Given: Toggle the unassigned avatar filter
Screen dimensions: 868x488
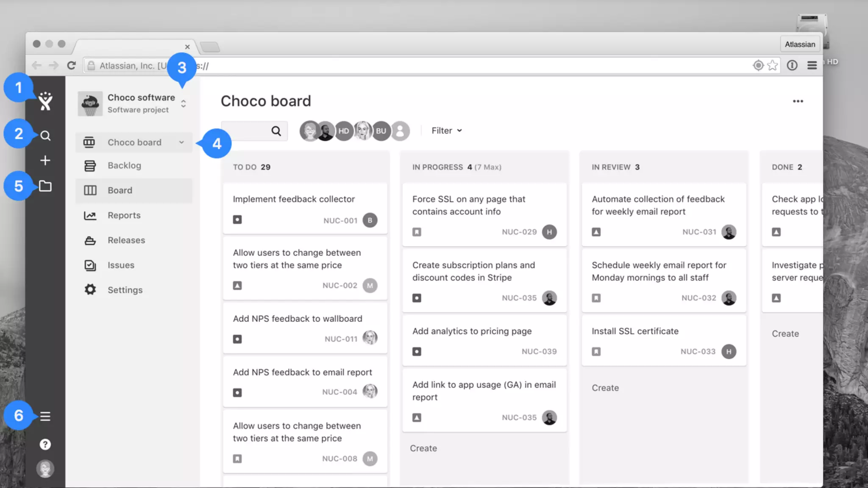Looking at the screenshot, I should (400, 131).
